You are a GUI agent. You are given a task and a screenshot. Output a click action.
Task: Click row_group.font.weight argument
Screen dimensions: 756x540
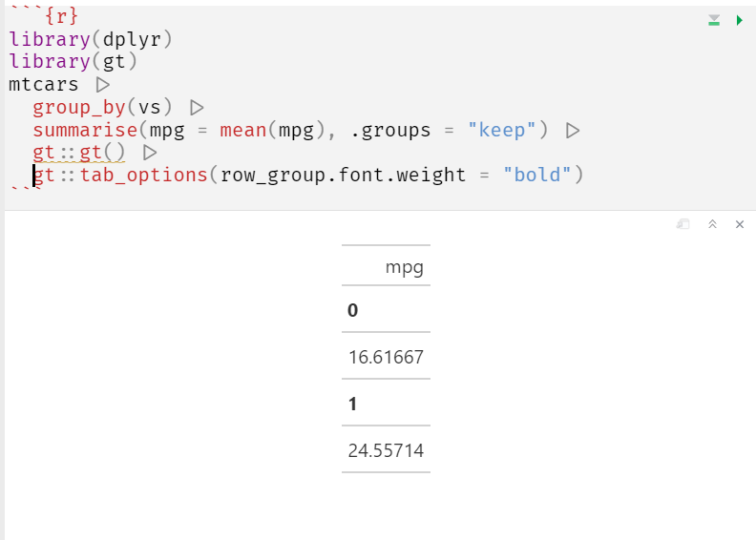pos(343,175)
